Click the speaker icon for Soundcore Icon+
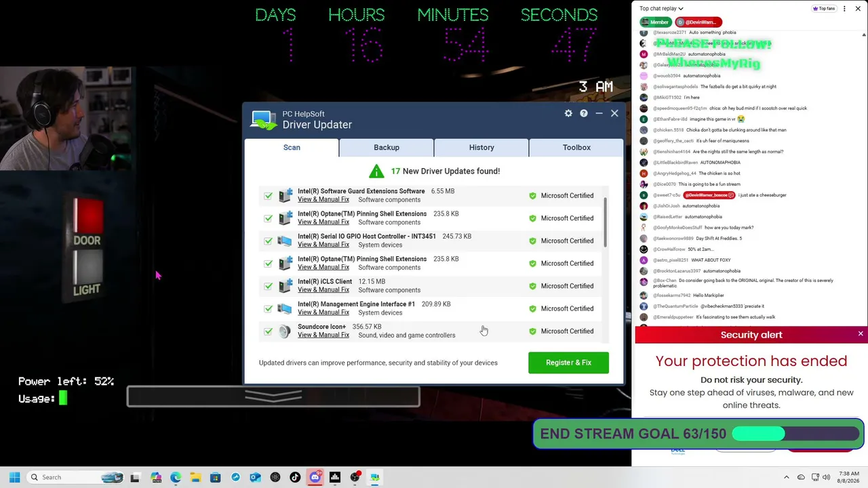This screenshot has width=868, height=488. [x=285, y=331]
